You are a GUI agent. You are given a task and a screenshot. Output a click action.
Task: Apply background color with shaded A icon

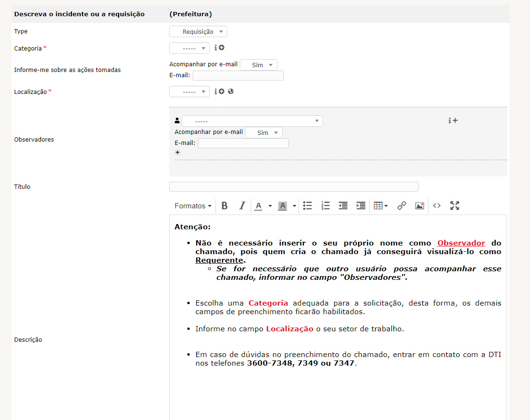(283, 205)
